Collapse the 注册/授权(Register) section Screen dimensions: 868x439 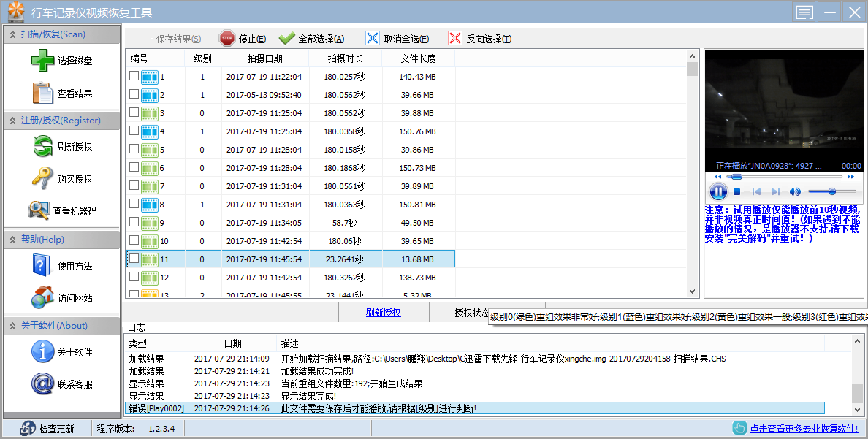coord(12,121)
